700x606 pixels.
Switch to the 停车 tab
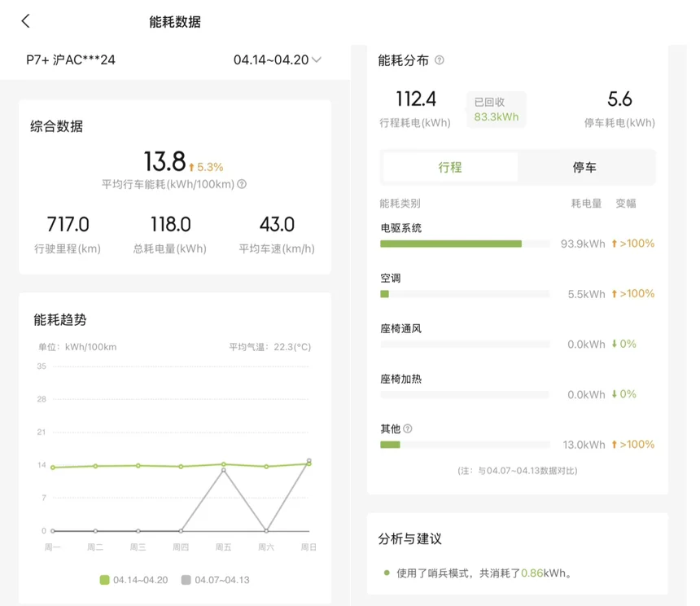tap(584, 167)
